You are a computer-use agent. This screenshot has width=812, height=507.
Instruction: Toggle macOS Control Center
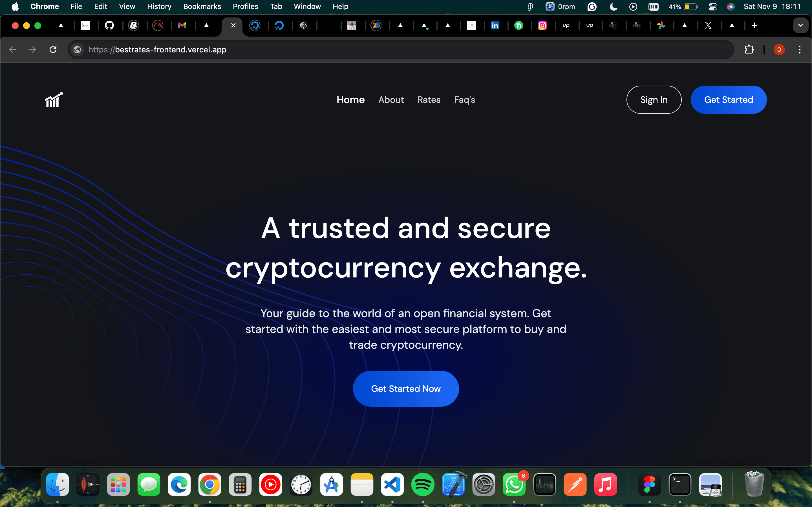point(713,7)
